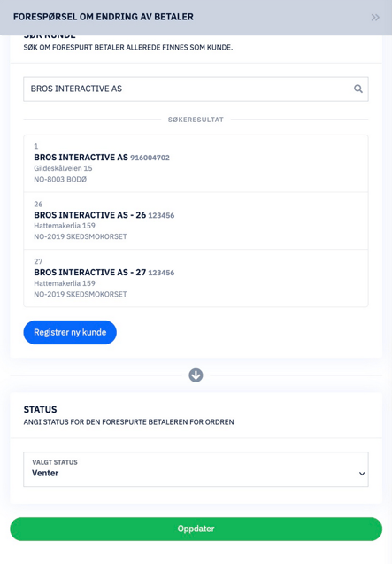Click NO-8003 BODØ postal text

(x=60, y=179)
